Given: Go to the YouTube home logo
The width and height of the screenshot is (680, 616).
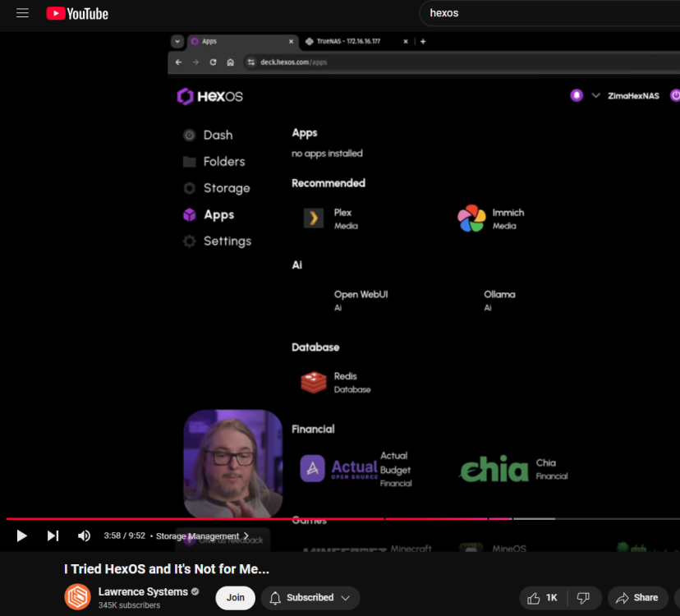Looking at the screenshot, I should pyautogui.click(x=77, y=13).
